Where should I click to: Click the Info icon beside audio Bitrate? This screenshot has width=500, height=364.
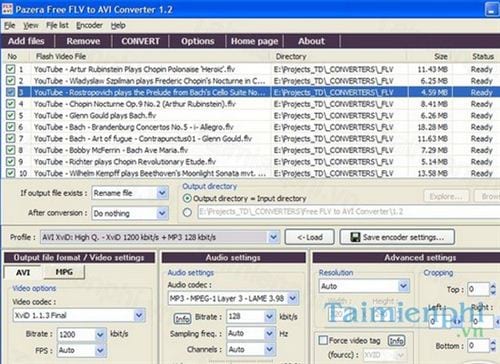(x=182, y=318)
